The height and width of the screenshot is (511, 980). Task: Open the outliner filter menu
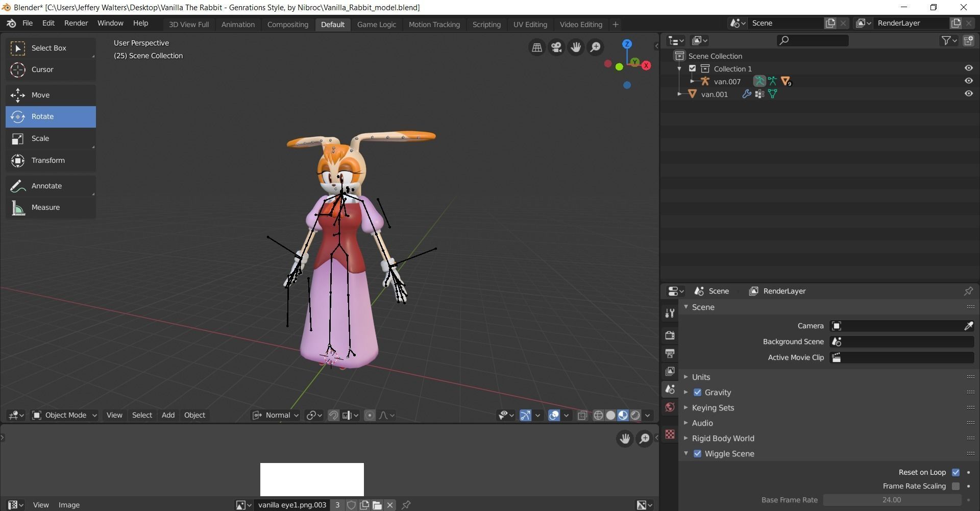(949, 40)
